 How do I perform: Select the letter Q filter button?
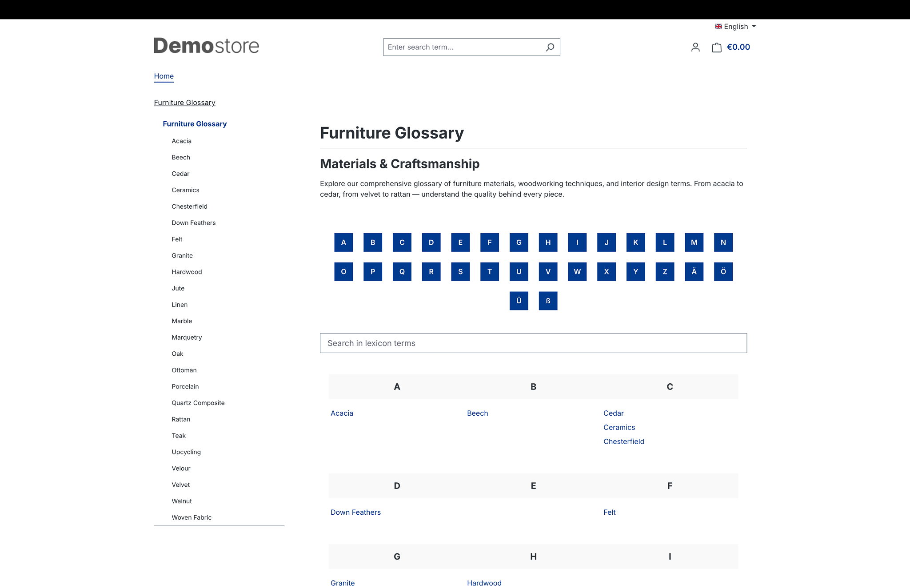[402, 271]
